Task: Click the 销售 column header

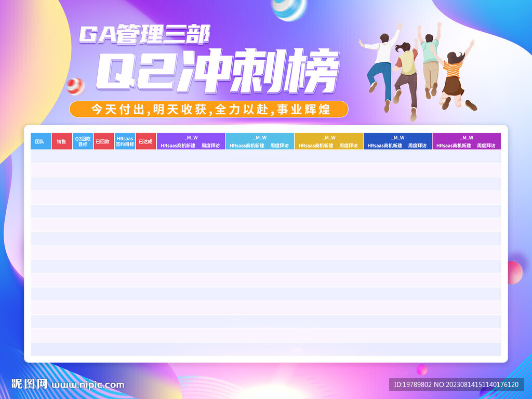Action: 61,141
